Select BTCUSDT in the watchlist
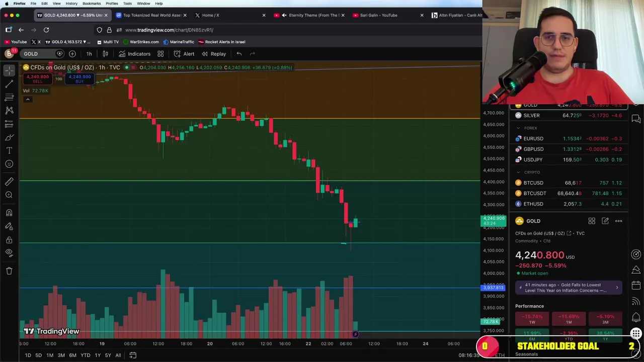Image resolution: width=644 pixels, height=362 pixels. pyautogui.click(x=569, y=194)
